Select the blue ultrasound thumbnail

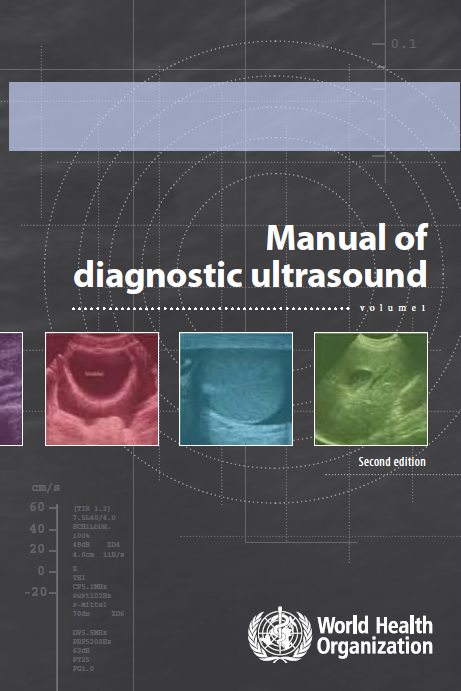tap(236, 389)
